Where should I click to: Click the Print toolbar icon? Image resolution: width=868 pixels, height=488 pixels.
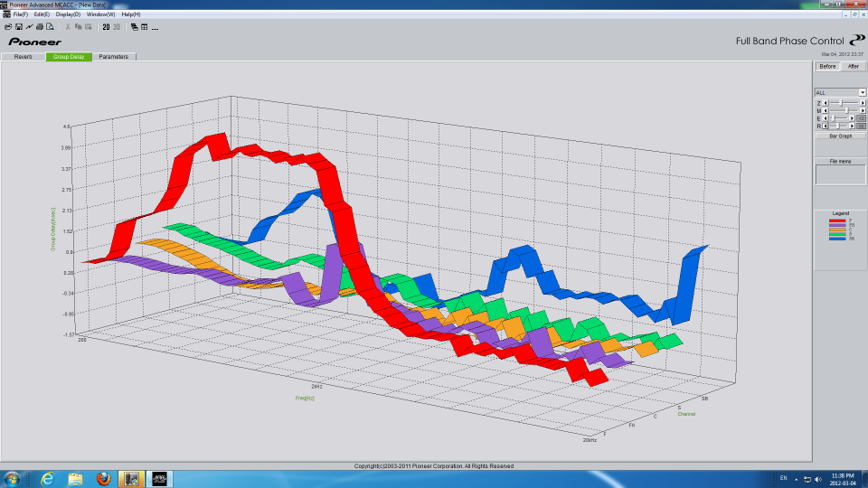pos(40,26)
